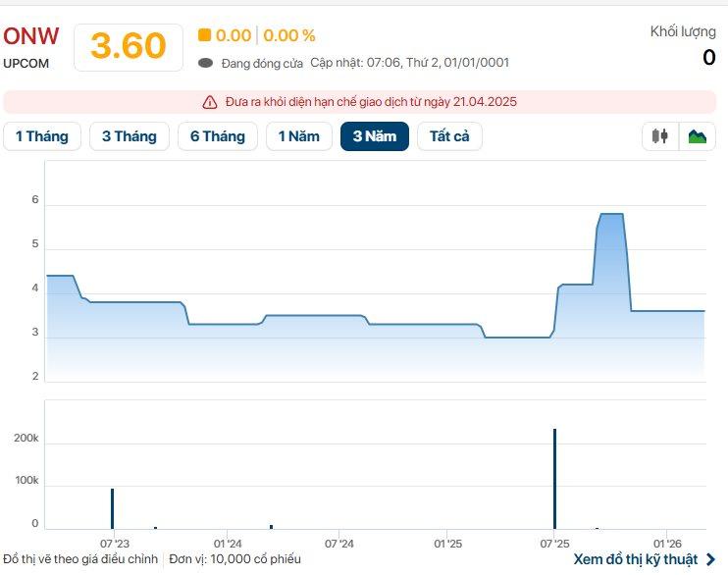
Task: Click the ONW ticker symbol
Action: 31,36
